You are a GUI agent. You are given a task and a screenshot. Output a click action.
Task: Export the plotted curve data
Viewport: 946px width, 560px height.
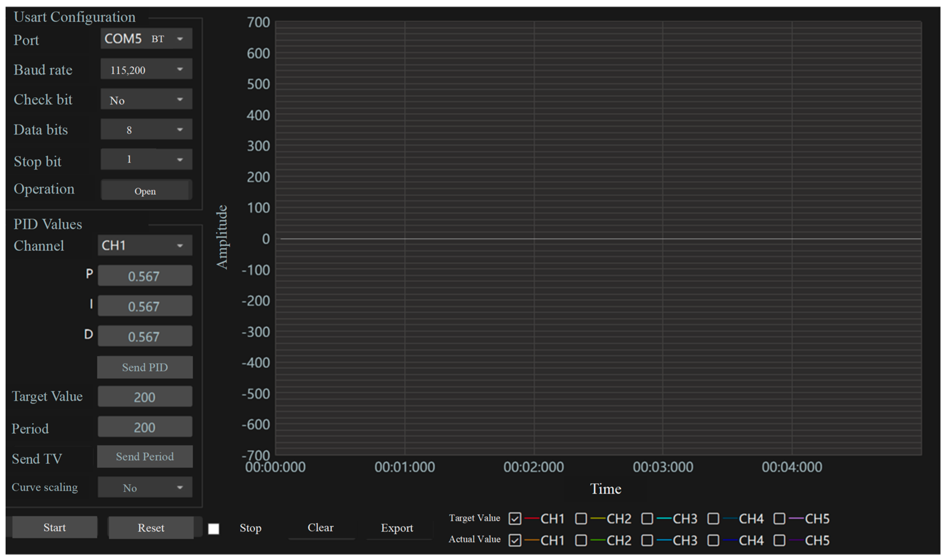[x=397, y=528]
